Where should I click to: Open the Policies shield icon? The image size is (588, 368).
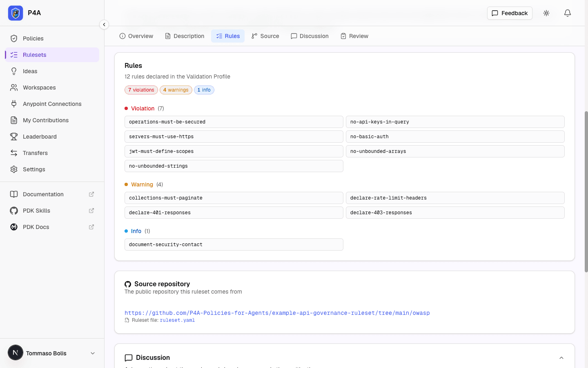pyautogui.click(x=14, y=38)
